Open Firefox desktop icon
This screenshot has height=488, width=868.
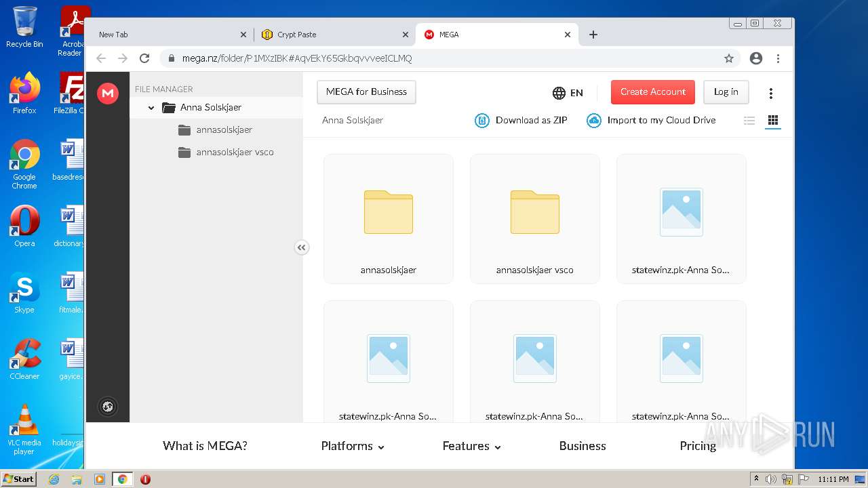(24, 93)
